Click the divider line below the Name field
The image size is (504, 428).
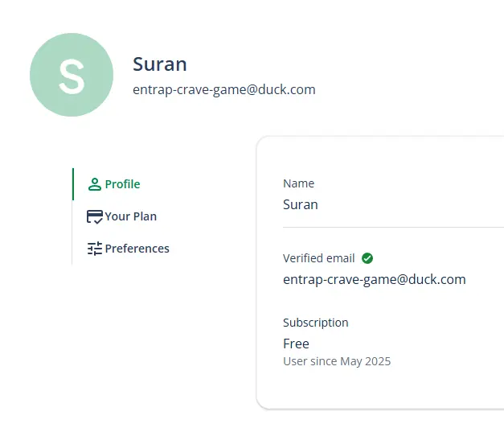393,227
